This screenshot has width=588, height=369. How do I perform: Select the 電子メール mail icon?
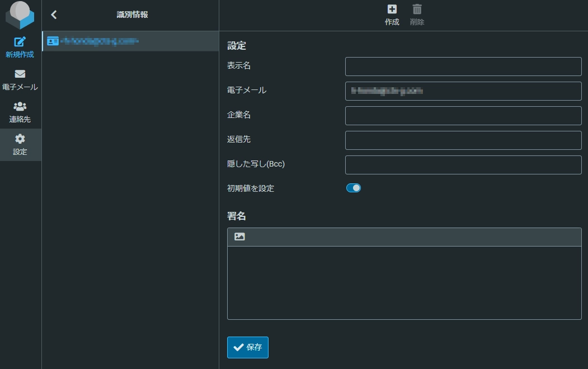coord(20,74)
